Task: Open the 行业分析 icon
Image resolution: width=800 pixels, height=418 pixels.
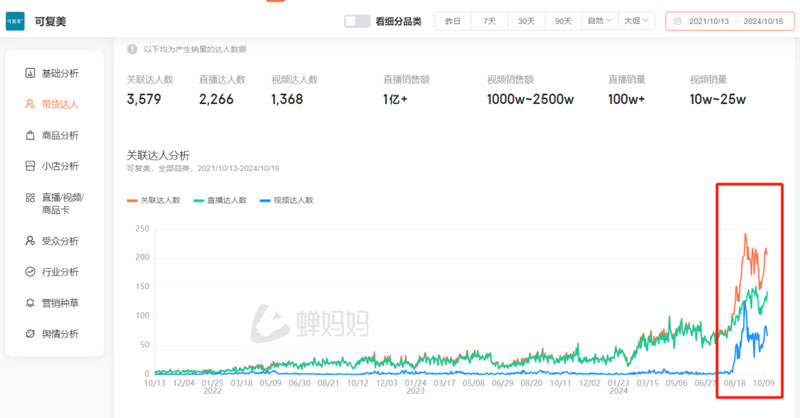Action: [x=31, y=272]
